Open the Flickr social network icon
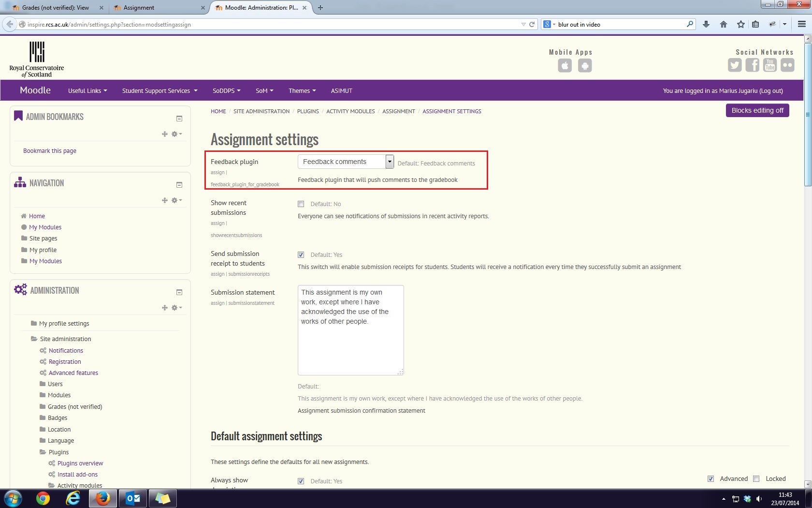The height and width of the screenshot is (508, 812). pos(787,65)
